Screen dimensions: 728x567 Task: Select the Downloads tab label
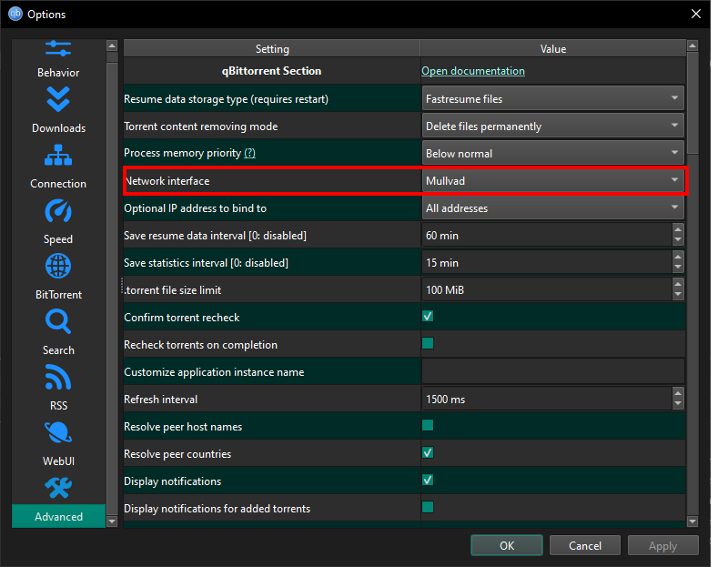[x=58, y=128]
